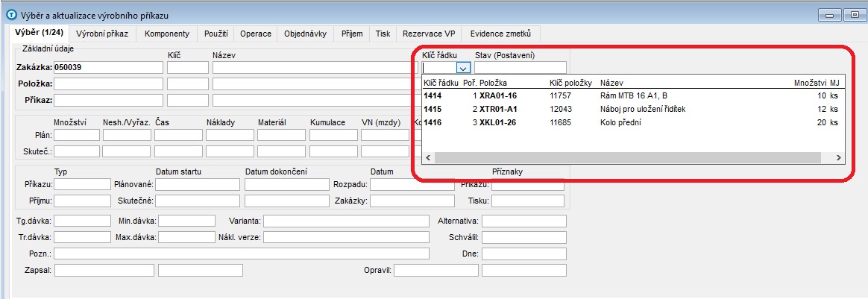
Task: Click item key 12043
Action: [x=560, y=109]
